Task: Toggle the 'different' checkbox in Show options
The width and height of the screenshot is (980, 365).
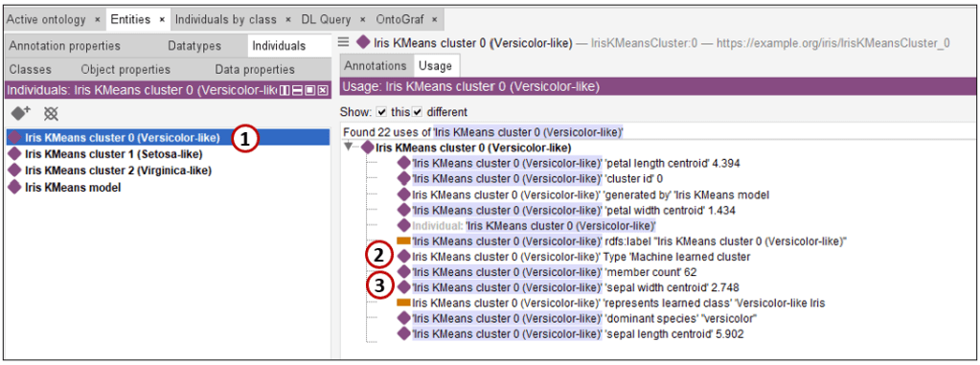Action: click(x=418, y=112)
